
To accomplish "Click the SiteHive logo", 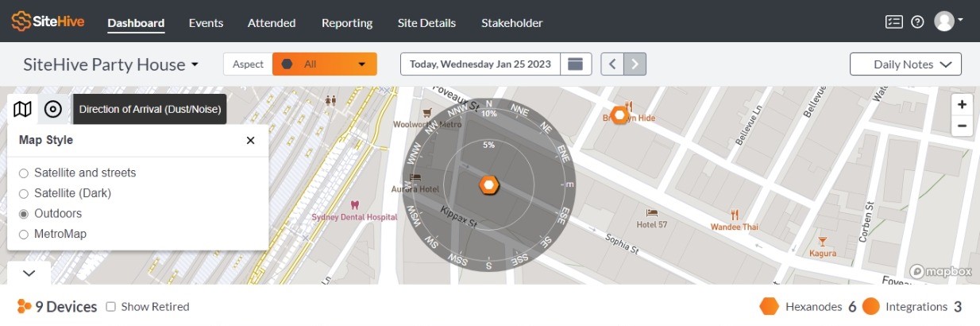I will click(48, 21).
